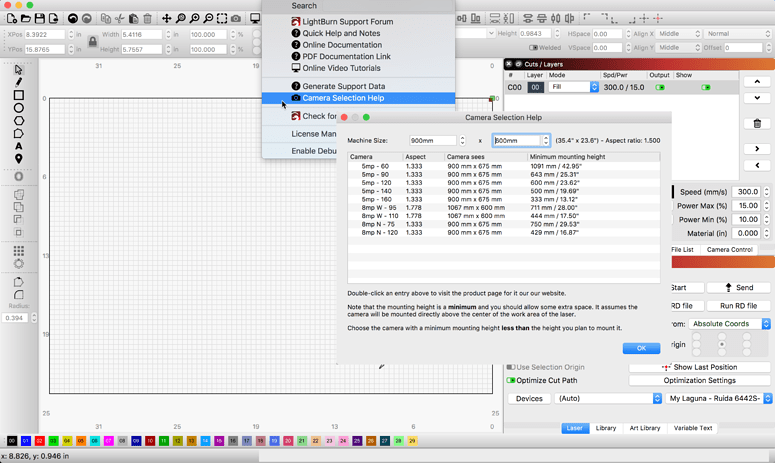
Task: Toggle Show switch for layer C00
Action: [x=706, y=87]
